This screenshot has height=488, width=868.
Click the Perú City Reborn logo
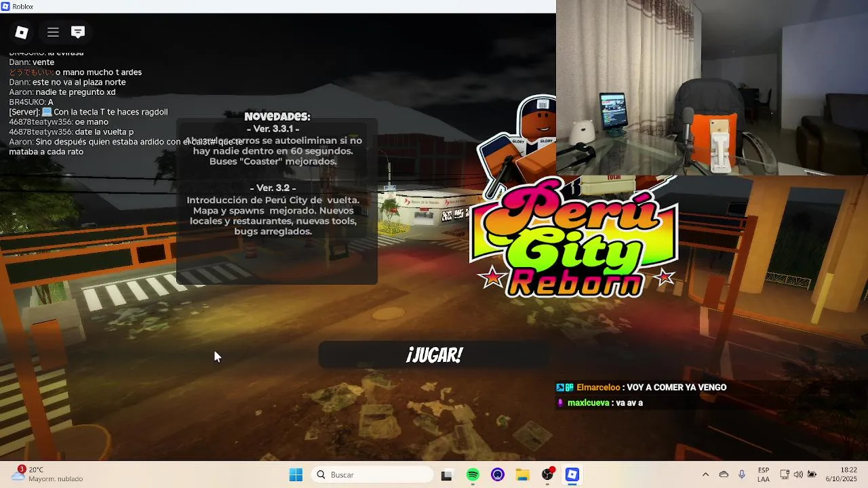[574, 237]
